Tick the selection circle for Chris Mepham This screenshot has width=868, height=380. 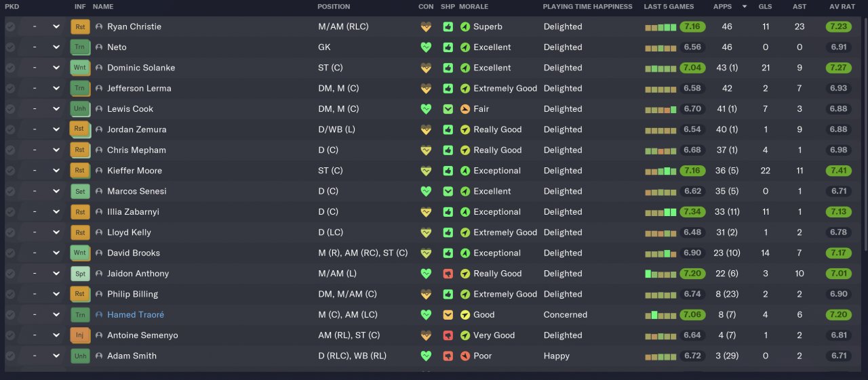(10, 150)
